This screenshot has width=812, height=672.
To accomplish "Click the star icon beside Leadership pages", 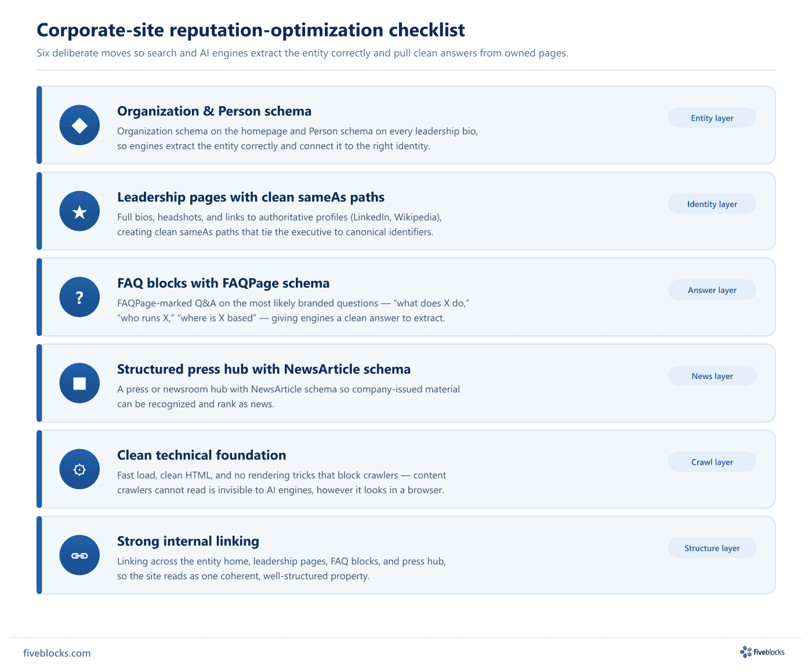I will tap(79, 211).
